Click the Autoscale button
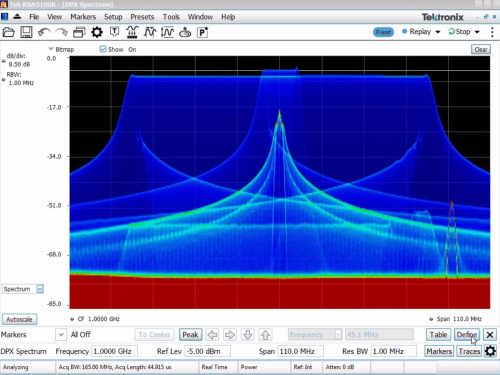This screenshot has height=375, width=500. (x=19, y=319)
